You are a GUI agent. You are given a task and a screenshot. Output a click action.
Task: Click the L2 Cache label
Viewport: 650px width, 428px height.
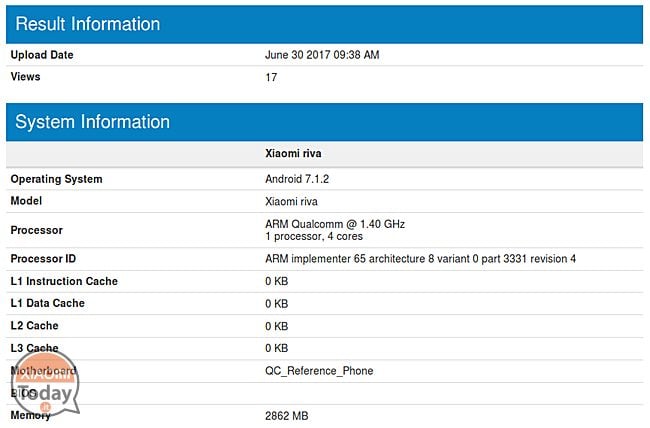(34, 326)
